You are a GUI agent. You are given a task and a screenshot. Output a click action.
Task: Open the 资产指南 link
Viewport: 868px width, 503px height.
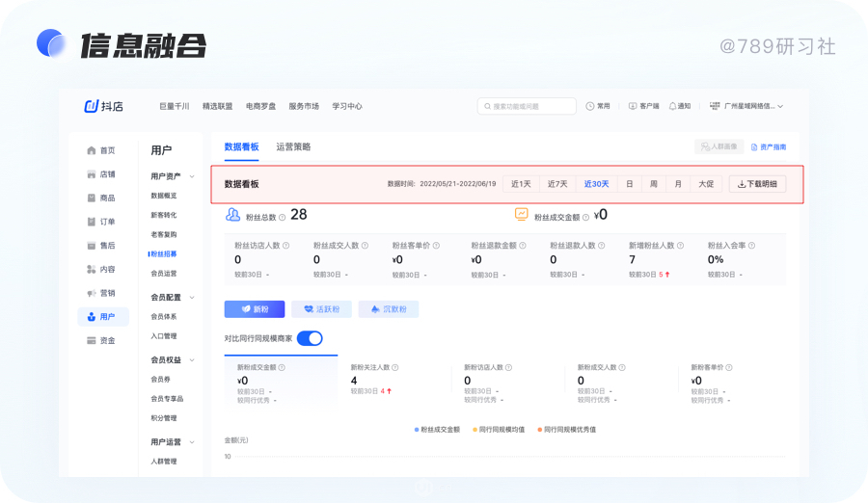(x=769, y=147)
